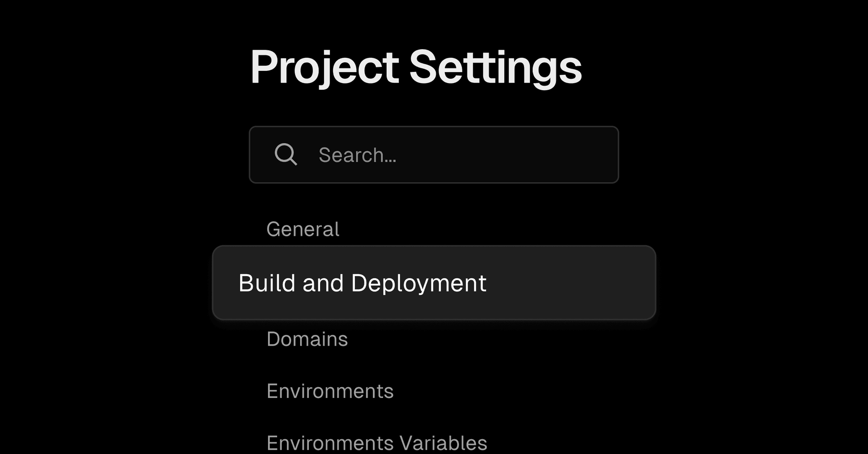868x454 pixels.
Task: Click the Project Settings heading
Action: [415, 67]
